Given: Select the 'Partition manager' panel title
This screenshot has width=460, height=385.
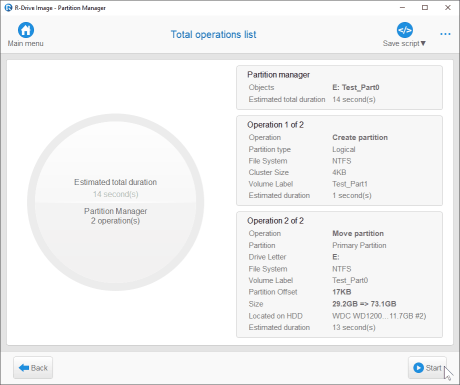Looking at the screenshot, I should (278, 75).
